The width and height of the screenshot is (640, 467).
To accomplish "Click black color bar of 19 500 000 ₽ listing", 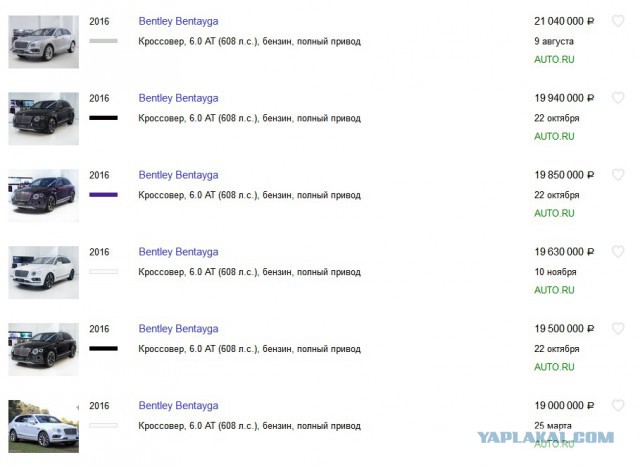I will (104, 349).
